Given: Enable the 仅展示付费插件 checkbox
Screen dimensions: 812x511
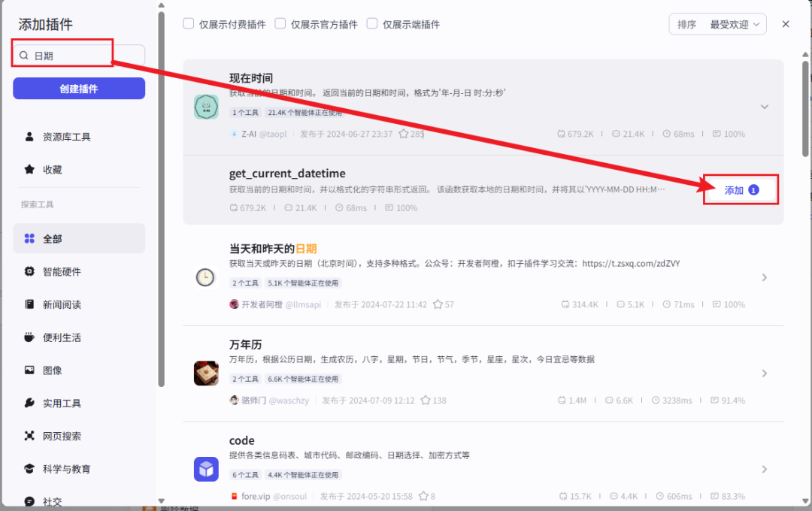Looking at the screenshot, I should coord(188,23).
